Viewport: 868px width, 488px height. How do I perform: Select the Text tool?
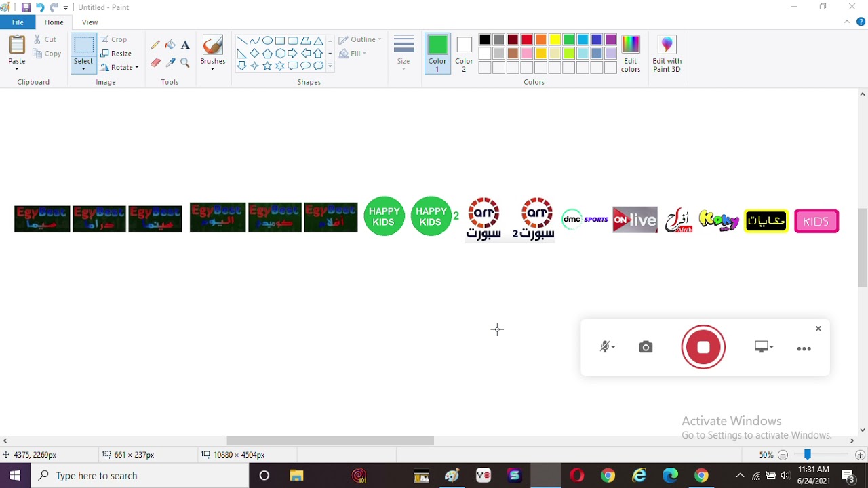[185, 45]
